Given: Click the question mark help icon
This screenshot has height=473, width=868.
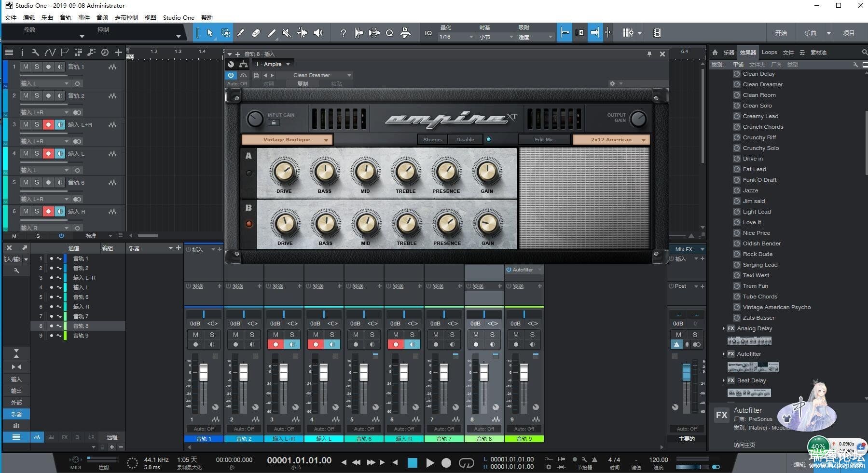Looking at the screenshot, I should click(x=343, y=33).
